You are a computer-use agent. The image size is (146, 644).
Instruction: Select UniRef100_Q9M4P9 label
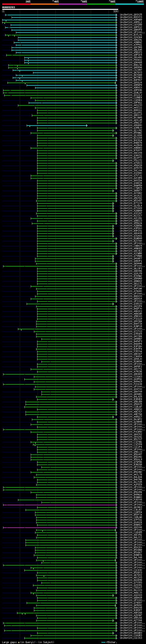pyautogui.click(x=131, y=85)
